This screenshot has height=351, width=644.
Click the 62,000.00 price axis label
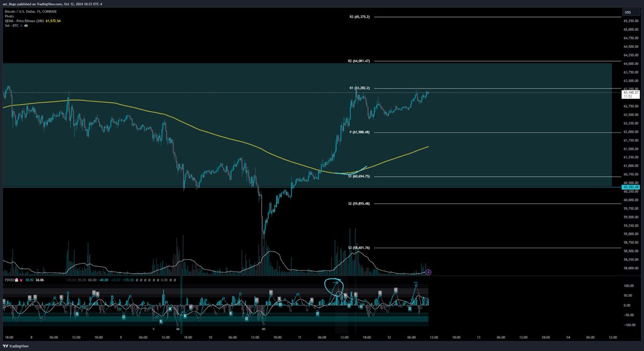point(630,131)
